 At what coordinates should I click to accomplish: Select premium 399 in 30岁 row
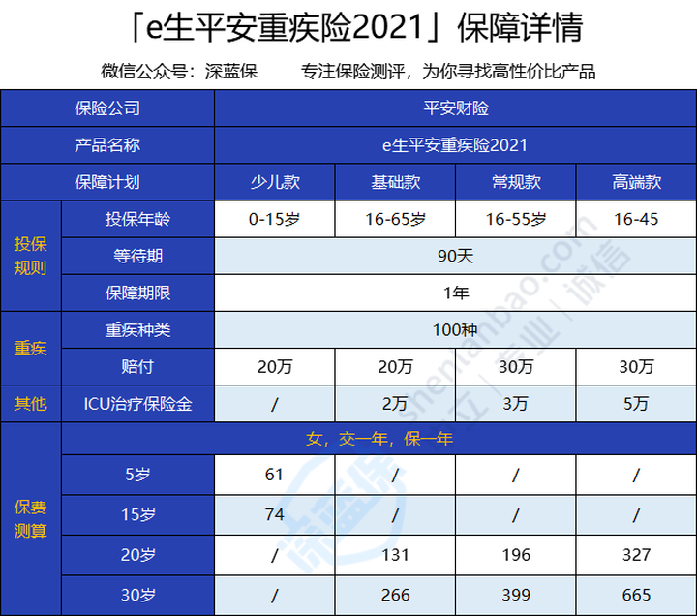click(x=516, y=595)
